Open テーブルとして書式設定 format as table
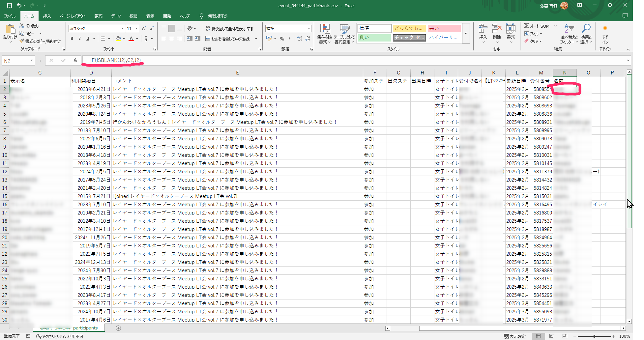Image resolution: width=644 pixels, height=340 pixels. (344, 34)
